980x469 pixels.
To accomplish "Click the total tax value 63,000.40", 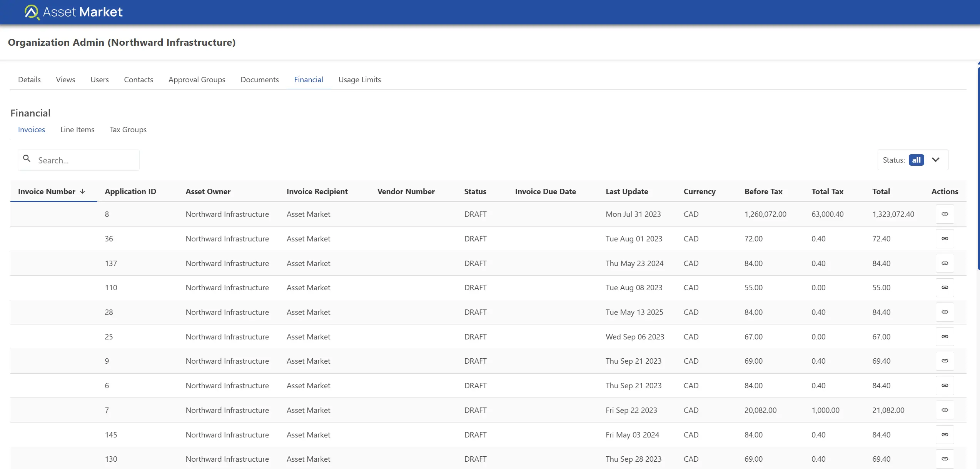I will [x=827, y=214].
